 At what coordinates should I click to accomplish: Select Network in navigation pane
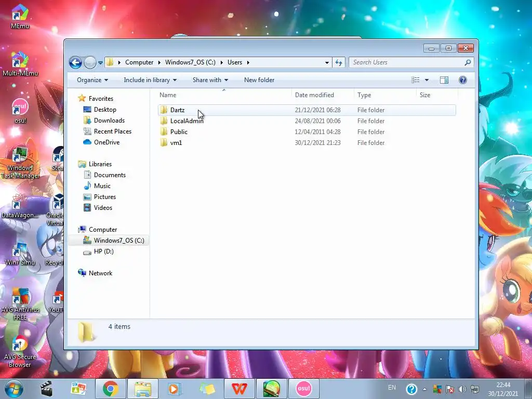pos(100,273)
